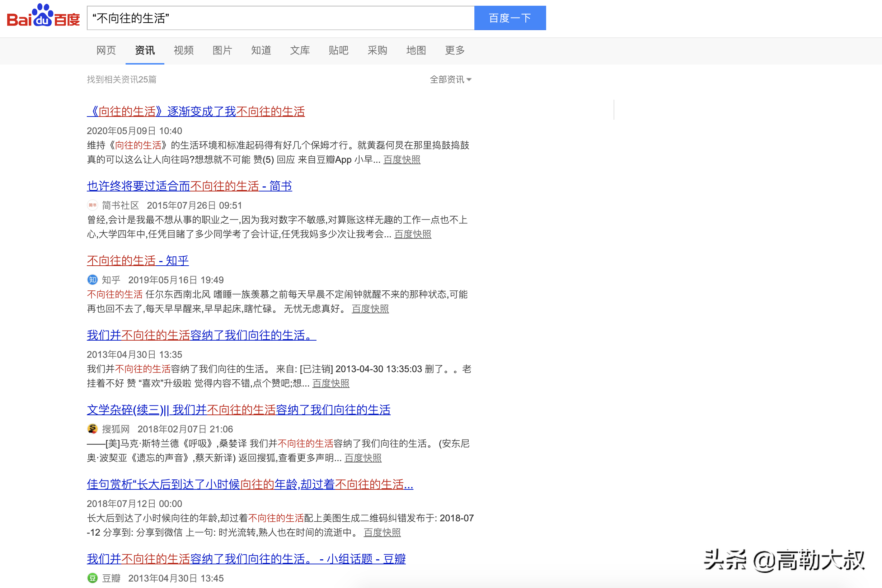882x588 pixels.
Task: Select the 资讯 tab
Action: pyautogui.click(x=145, y=50)
